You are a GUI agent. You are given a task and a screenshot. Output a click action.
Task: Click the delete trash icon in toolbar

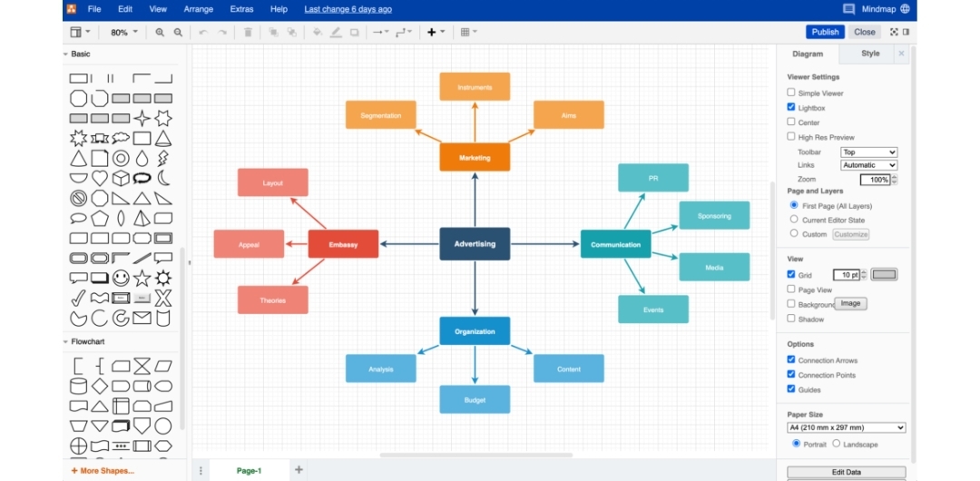coord(248,32)
